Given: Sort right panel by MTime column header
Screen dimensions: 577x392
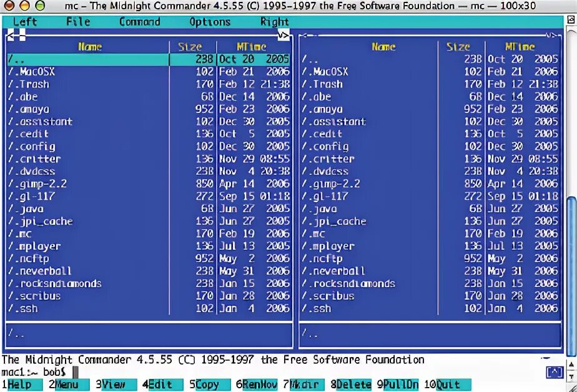Looking at the screenshot, I should [520, 47].
